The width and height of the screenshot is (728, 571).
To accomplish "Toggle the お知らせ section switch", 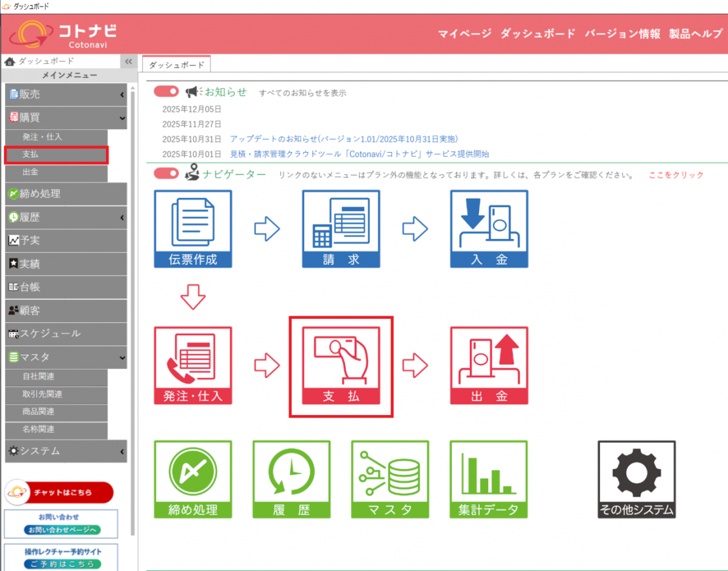I will (166, 92).
